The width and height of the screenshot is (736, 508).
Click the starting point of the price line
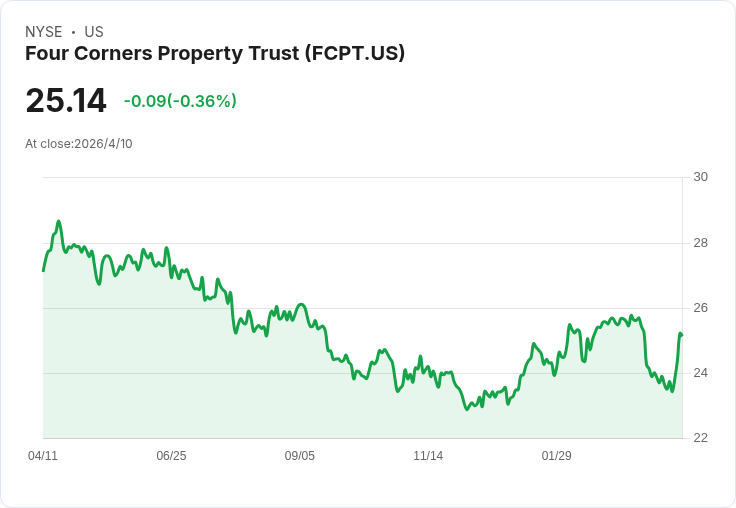(43, 271)
